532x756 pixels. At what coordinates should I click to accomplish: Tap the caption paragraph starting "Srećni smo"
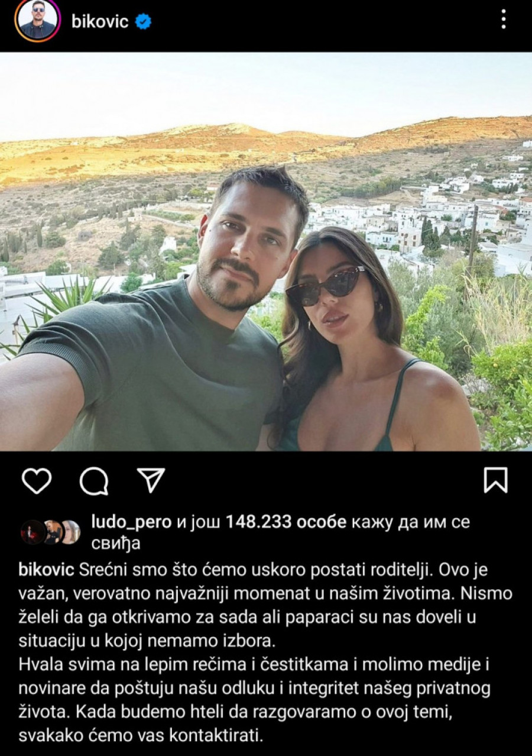click(265, 605)
